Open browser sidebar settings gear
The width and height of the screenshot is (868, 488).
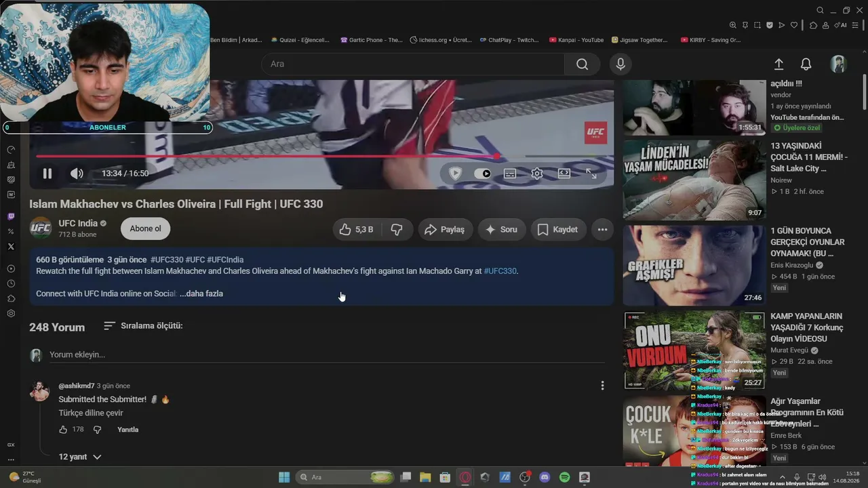point(11,314)
